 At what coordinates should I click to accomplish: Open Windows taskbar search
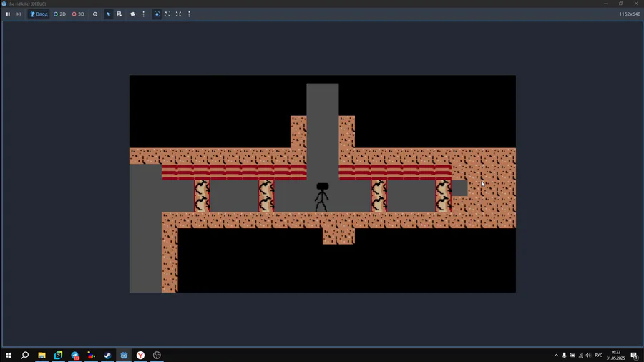24,355
